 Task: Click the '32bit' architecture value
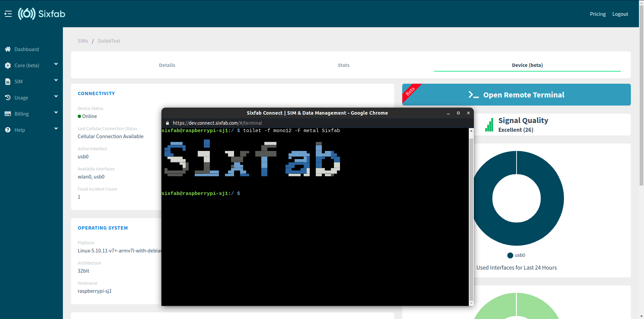83,271
